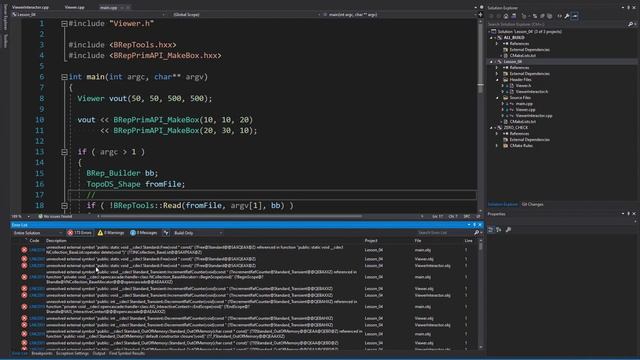Select Viewer.cpp in Solution Explorer tree
The height and width of the screenshot is (360, 640).
[x=525, y=110]
